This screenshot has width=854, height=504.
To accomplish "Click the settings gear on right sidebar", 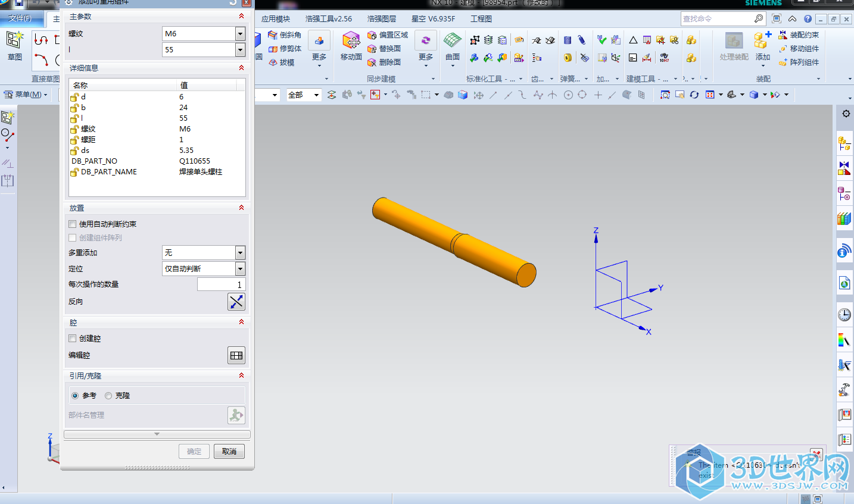I will point(846,114).
